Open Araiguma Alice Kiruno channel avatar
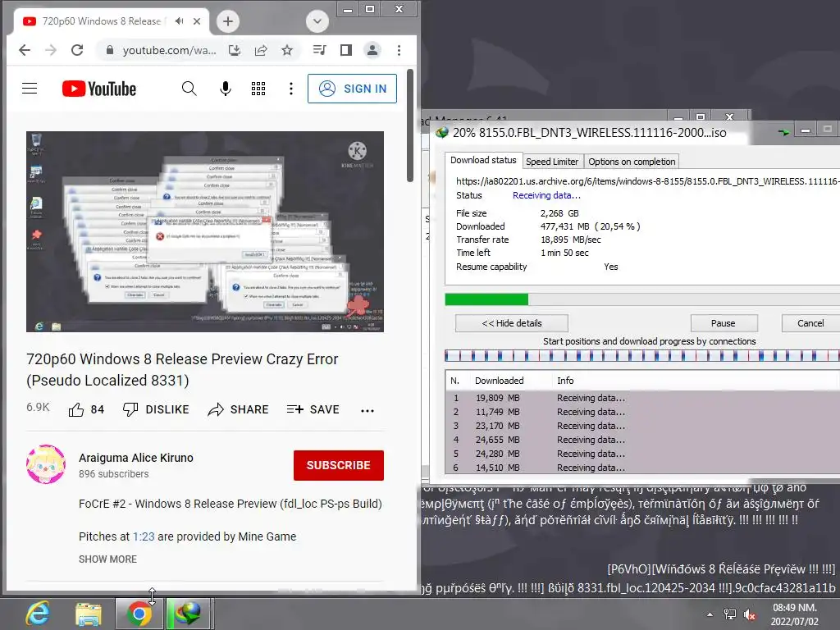This screenshot has height=630, width=840. point(46,464)
